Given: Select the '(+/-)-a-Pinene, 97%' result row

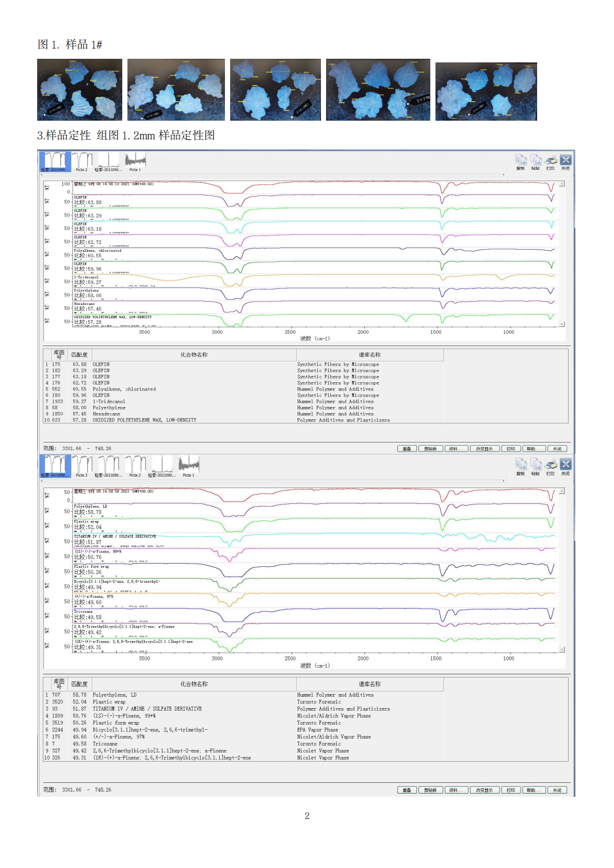Looking at the screenshot, I should pyautogui.click(x=243, y=737).
